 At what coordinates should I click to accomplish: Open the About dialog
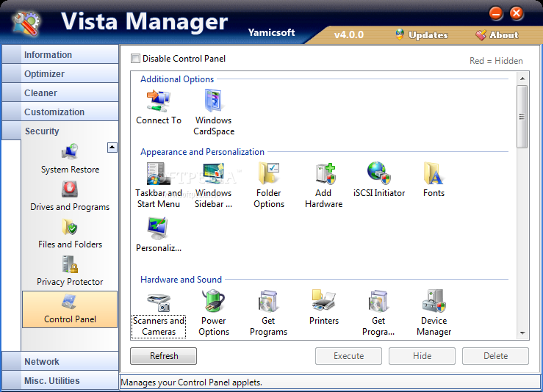[x=497, y=35]
